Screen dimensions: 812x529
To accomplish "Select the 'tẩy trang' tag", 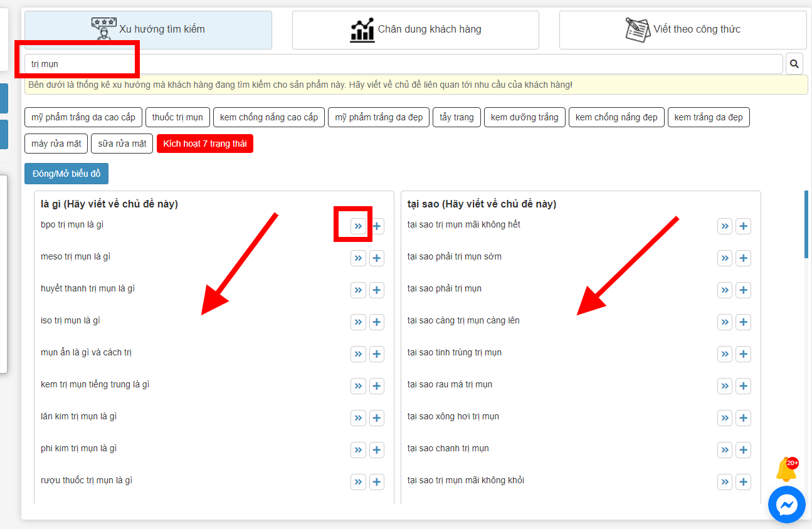I will coord(456,117).
